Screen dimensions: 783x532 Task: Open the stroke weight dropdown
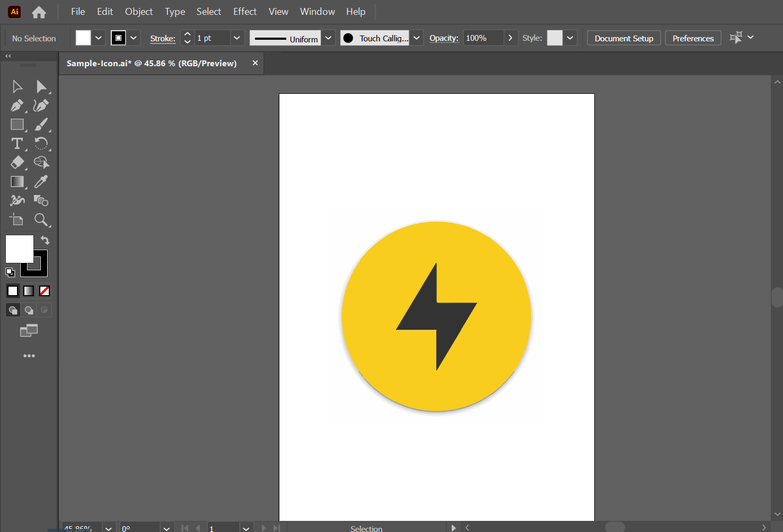[236, 38]
